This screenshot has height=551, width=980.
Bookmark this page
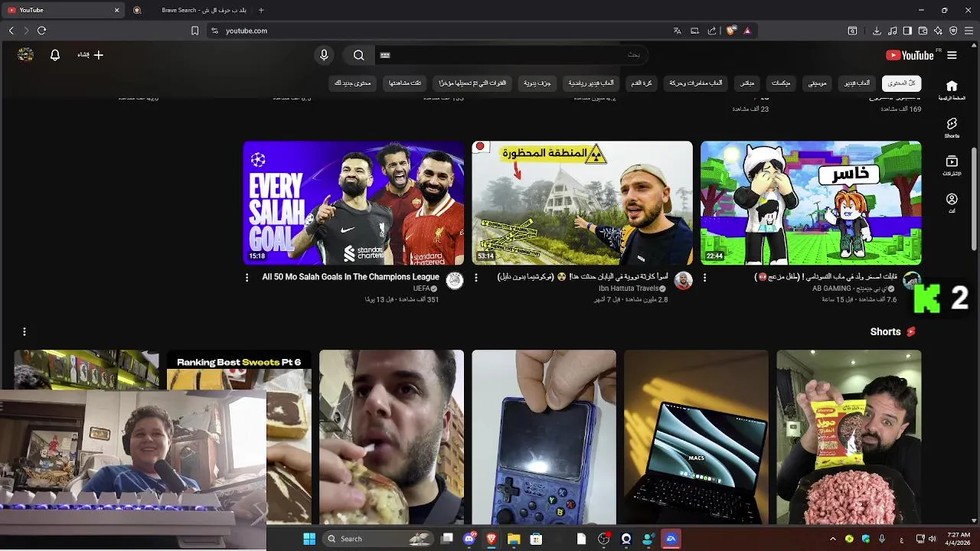click(194, 31)
